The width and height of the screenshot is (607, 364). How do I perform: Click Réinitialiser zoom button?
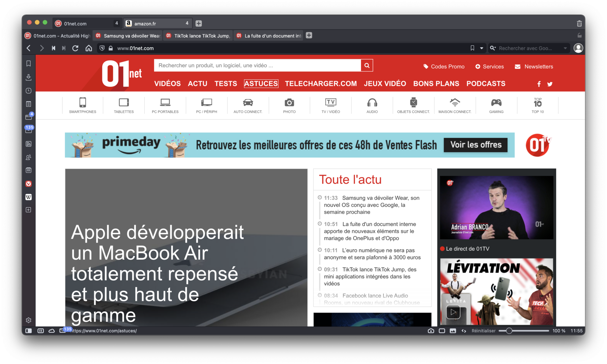click(483, 331)
